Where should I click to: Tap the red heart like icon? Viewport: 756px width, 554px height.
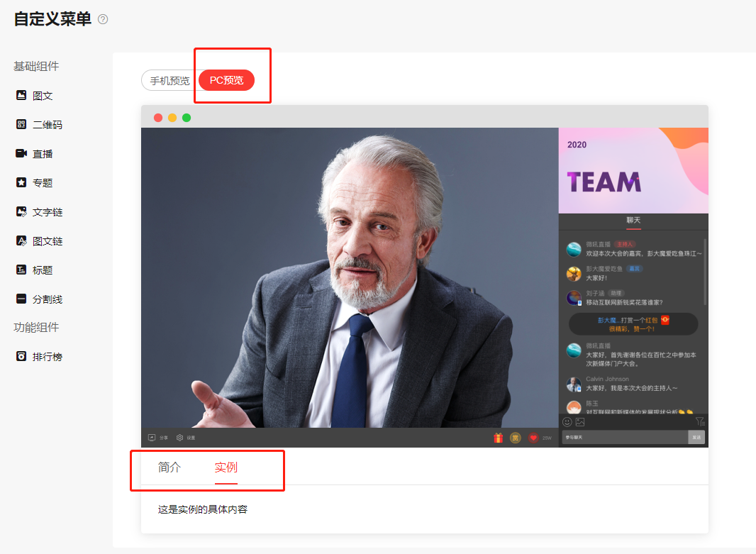tap(533, 438)
